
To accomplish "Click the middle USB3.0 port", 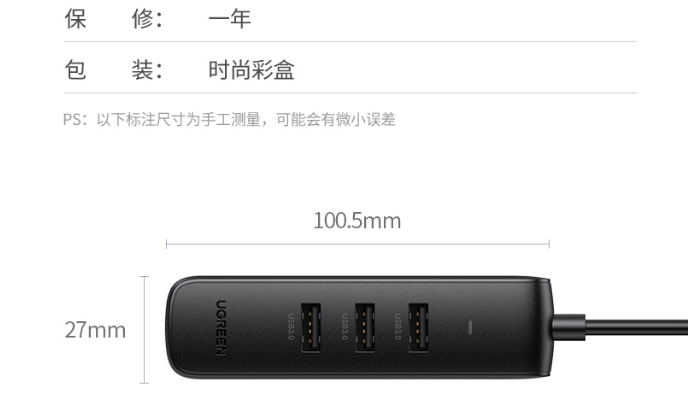I will tap(364, 328).
